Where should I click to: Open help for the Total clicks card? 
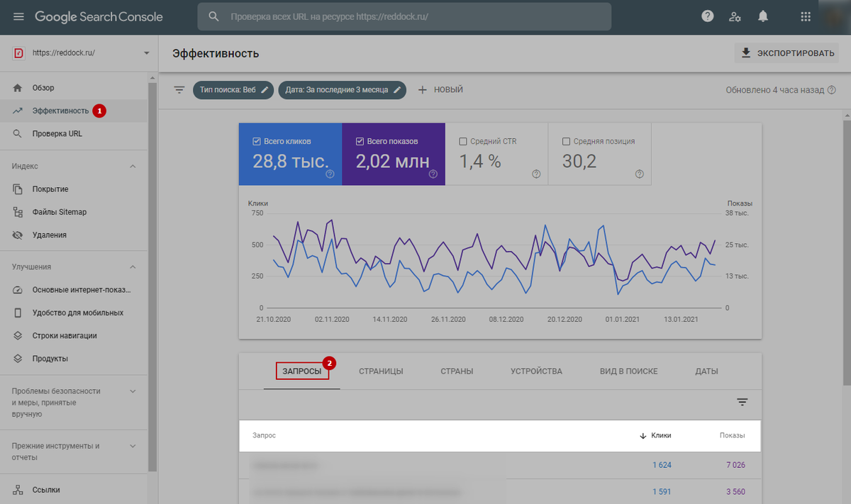[330, 174]
